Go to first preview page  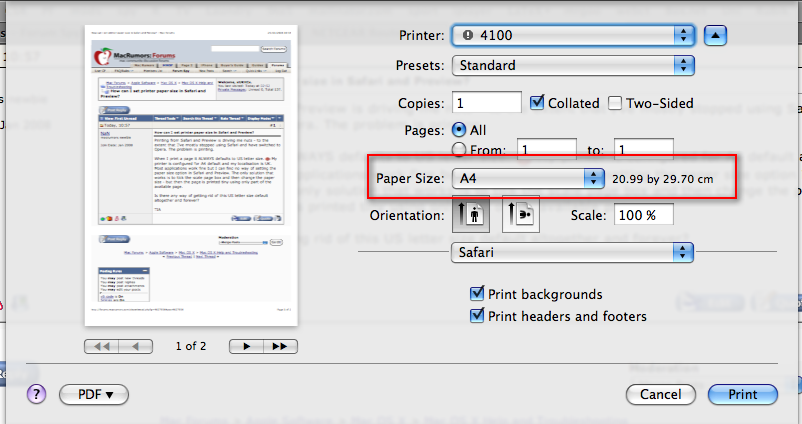[x=101, y=346]
